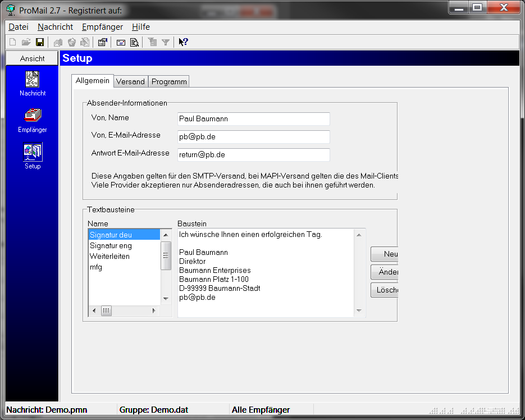Click the greyed funnel filter icon
Viewport: 525px width, 420px height.
pyautogui.click(x=166, y=42)
